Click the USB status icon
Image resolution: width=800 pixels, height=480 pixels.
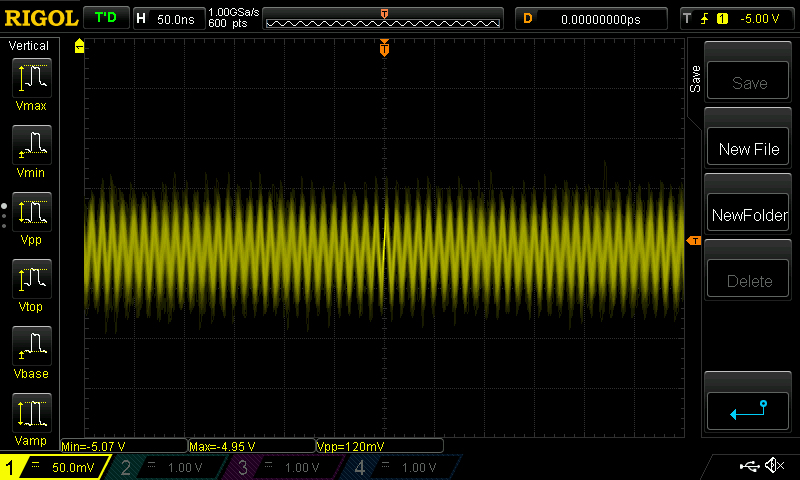point(750,466)
